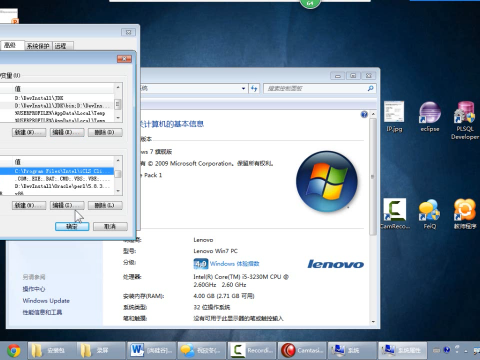
Task: Click the keyboard icon in system tray
Action: 436,350
